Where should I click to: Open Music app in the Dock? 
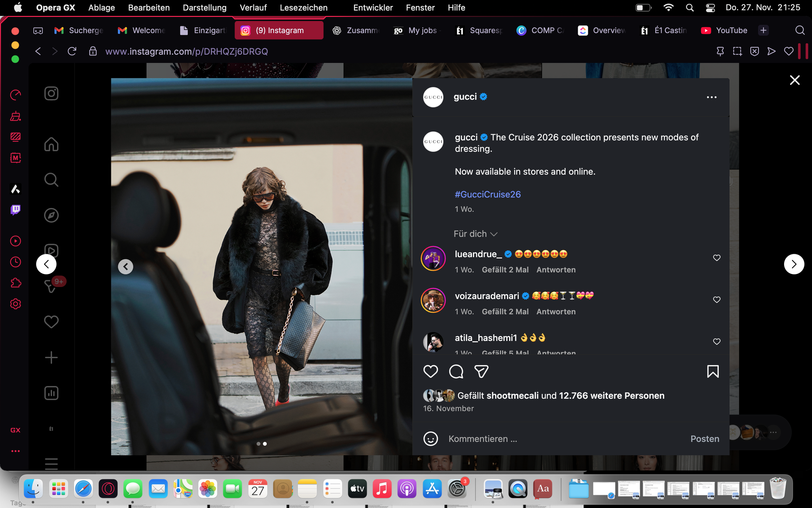click(x=382, y=488)
